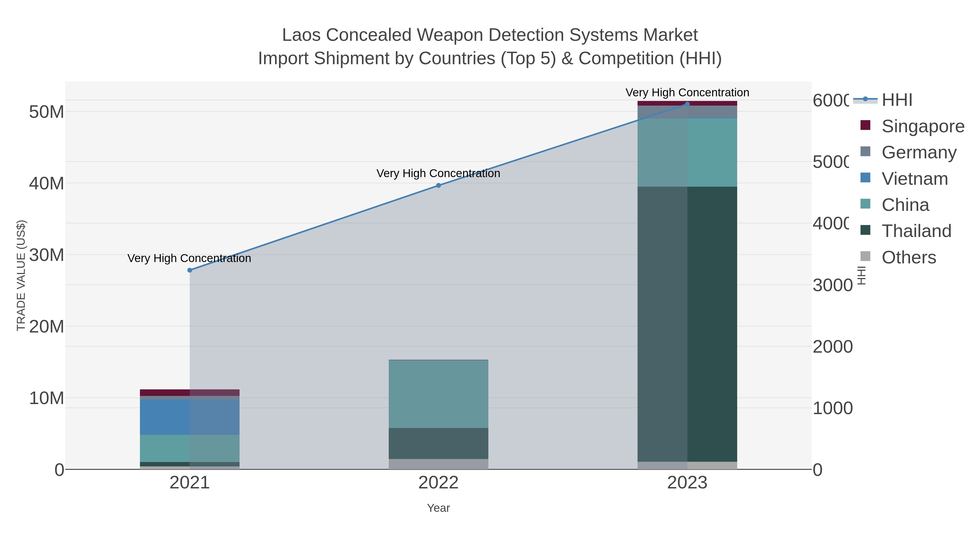Toggle Thailand series in legend
The height and width of the screenshot is (551, 980).
(905, 231)
